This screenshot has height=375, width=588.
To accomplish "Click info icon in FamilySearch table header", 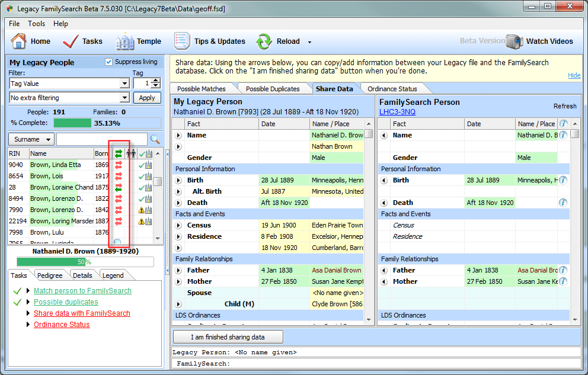I will click(x=563, y=124).
